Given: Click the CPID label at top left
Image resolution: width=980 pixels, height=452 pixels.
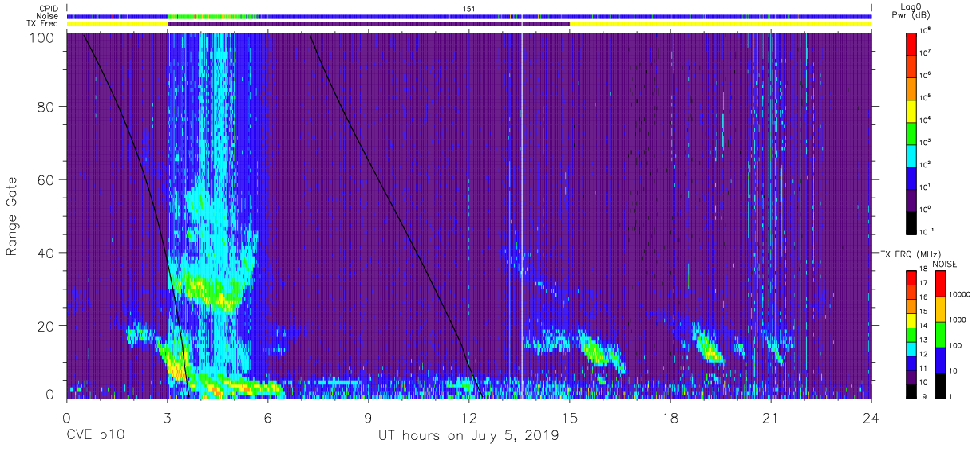Looking at the screenshot, I should 49,9.
